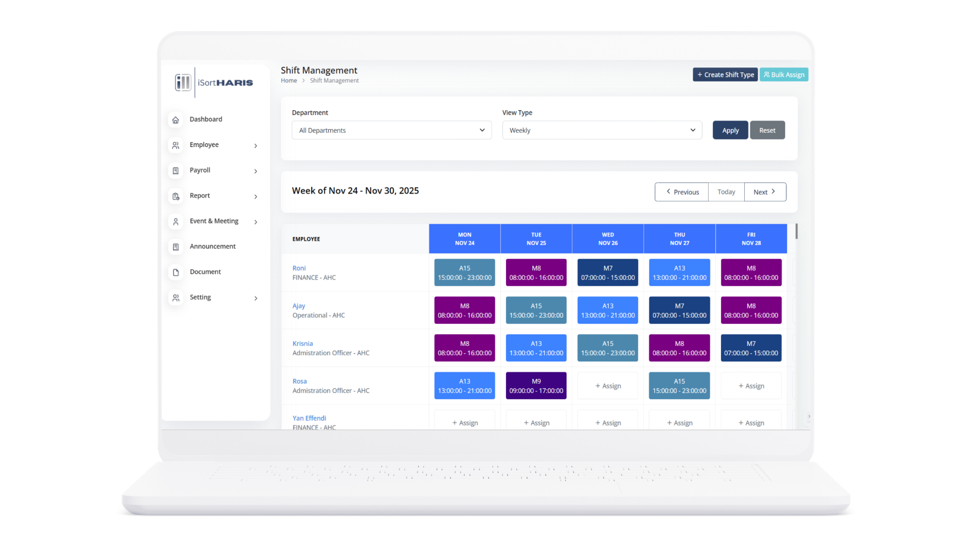Expand the Setting submenu chevron
980x551 pixels.
click(x=255, y=299)
